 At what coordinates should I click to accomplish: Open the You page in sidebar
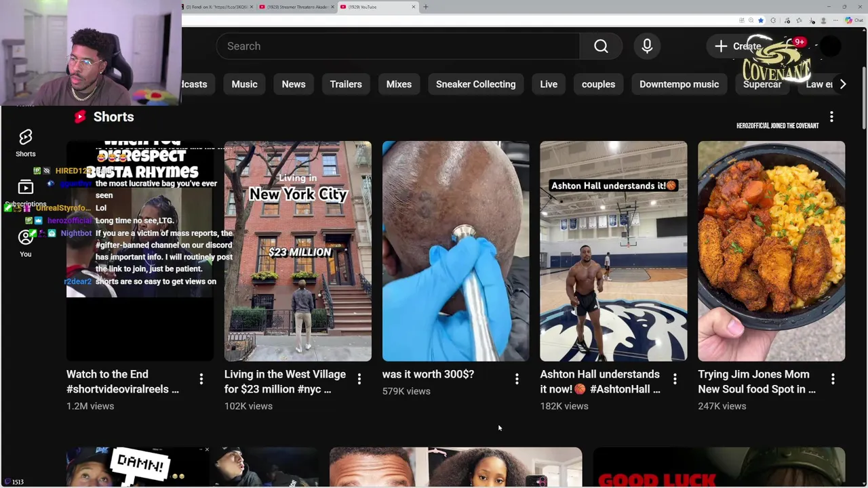[25, 243]
